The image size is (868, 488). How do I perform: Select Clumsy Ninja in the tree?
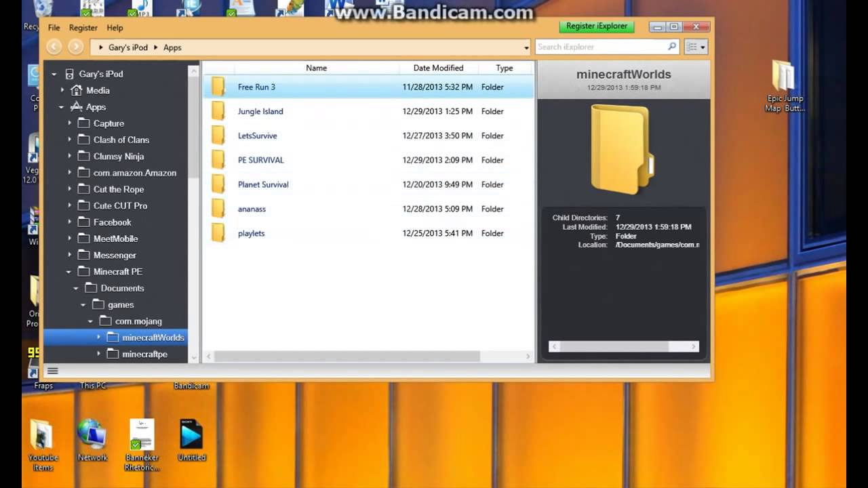(x=119, y=157)
